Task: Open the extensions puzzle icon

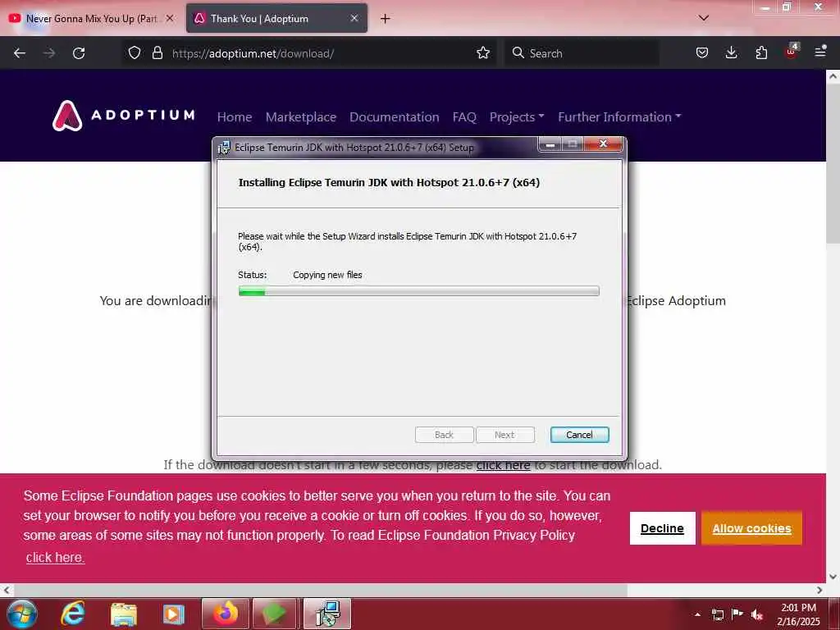Action: 761,53
